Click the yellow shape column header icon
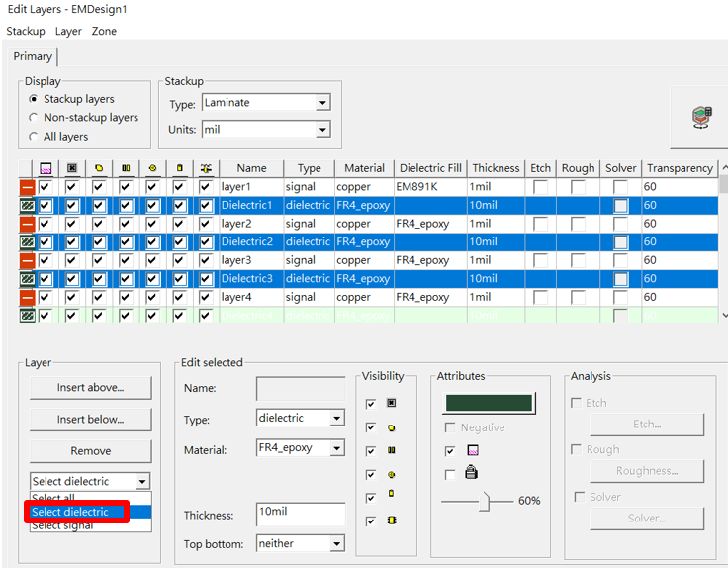 click(99, 168)
